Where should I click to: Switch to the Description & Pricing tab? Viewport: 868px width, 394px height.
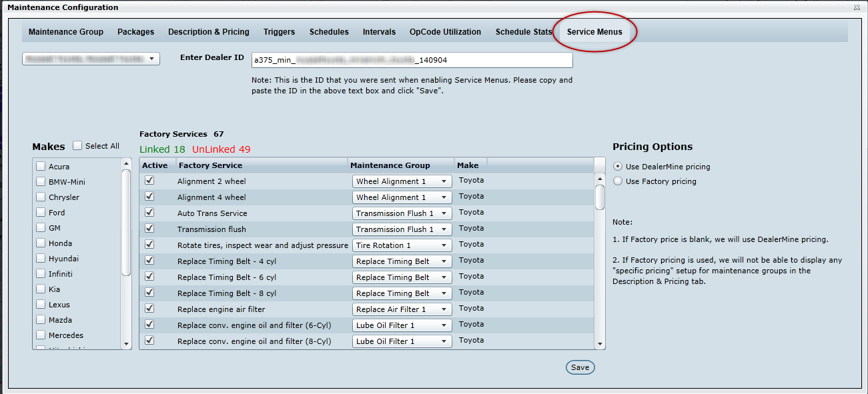209,32
